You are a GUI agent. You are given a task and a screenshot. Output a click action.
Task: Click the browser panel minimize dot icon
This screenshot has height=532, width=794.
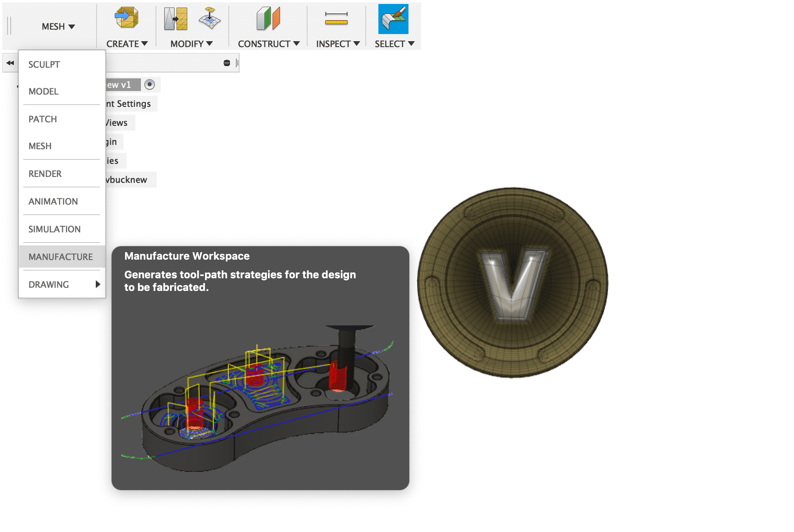227,63
